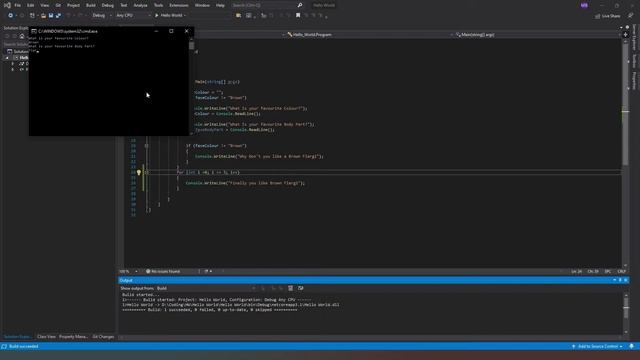Viewport: 640px width, 360px height.
Task: Open the Debug configuration dropdown
Action: pos(102,16)
